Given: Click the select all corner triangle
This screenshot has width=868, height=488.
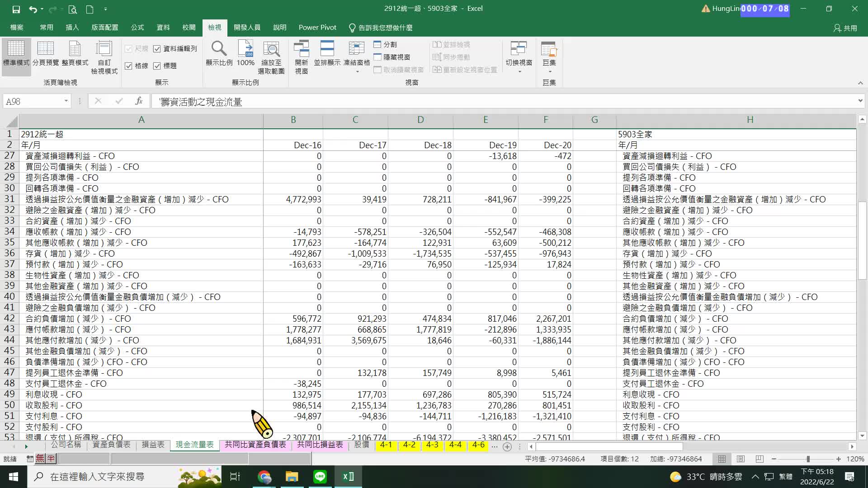Looking at the screenshot, I should [12, 121].
